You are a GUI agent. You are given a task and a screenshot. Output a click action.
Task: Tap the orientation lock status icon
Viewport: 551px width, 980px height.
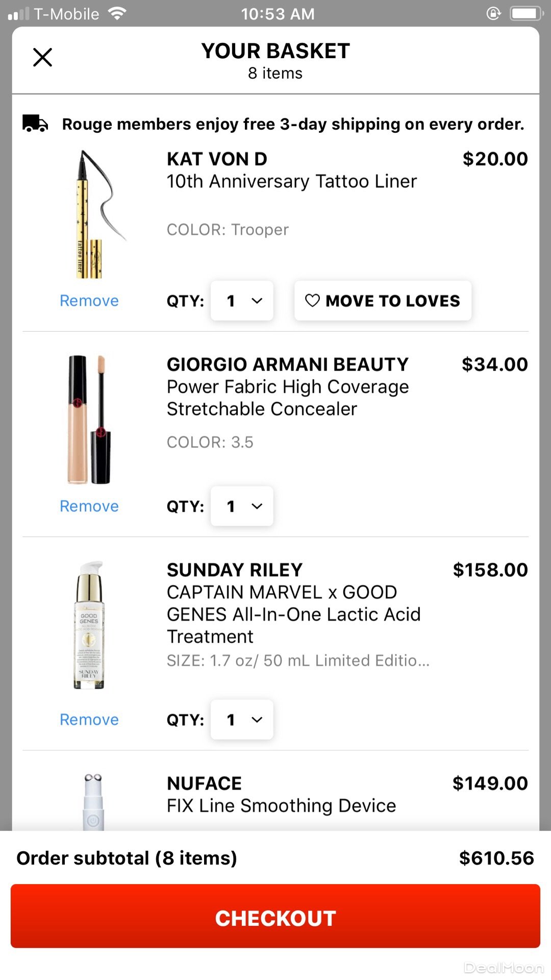(x=493, y=14)
